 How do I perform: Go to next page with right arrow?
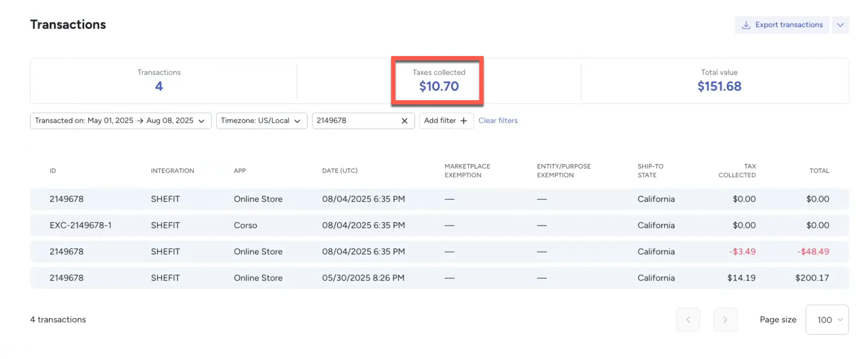[725, 320]
